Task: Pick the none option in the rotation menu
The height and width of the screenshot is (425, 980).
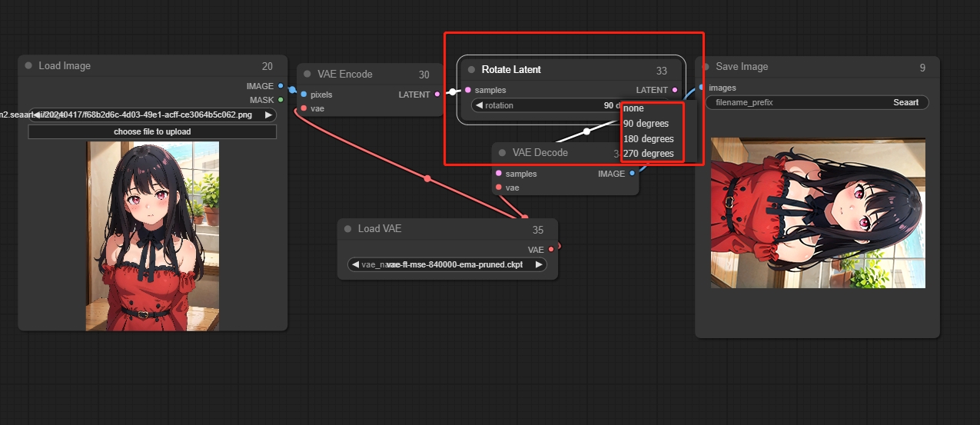Action: coord(635,108)
